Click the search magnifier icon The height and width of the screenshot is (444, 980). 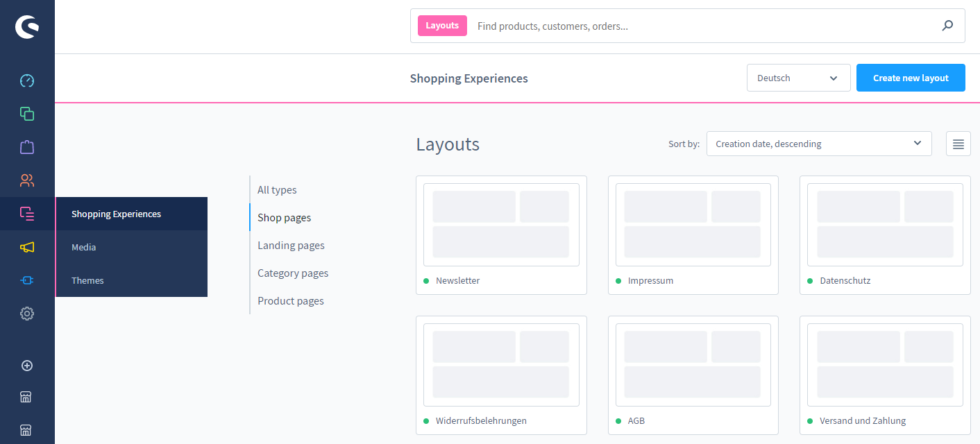tap(947, 26)
